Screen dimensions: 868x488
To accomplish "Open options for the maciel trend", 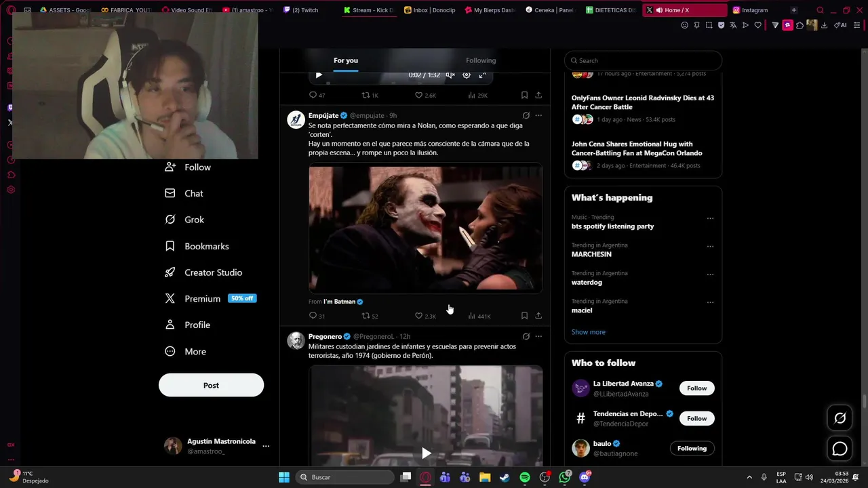I will (x=710, y=302).
